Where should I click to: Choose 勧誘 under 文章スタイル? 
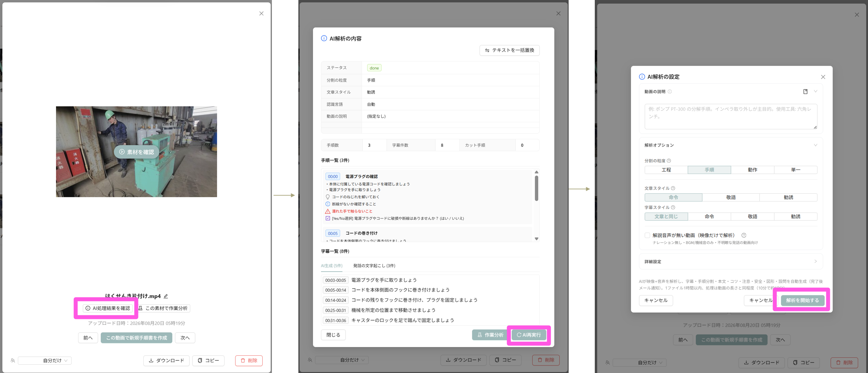coord(789,197)
